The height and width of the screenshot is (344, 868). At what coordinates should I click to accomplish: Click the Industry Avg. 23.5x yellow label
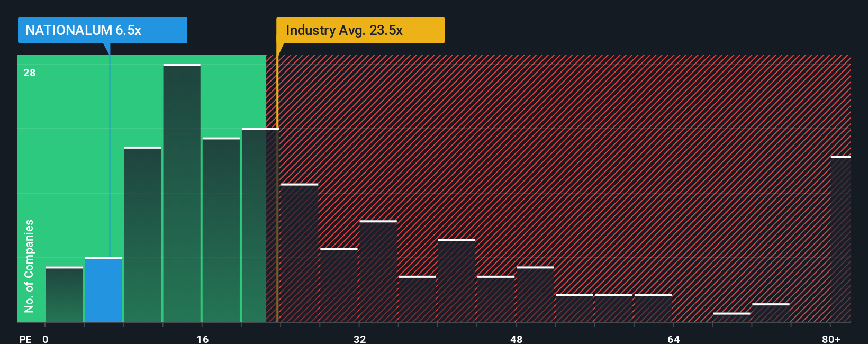pos(360,30)
